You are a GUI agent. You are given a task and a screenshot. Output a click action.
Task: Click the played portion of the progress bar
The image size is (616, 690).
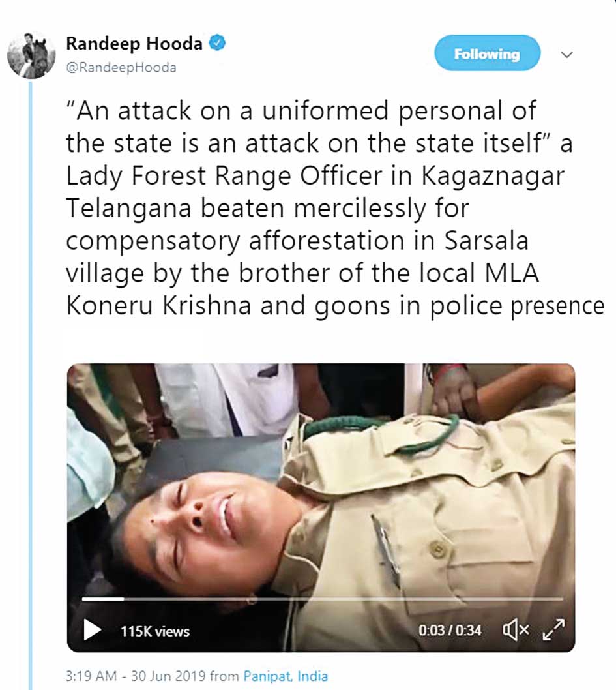point(103,599)
